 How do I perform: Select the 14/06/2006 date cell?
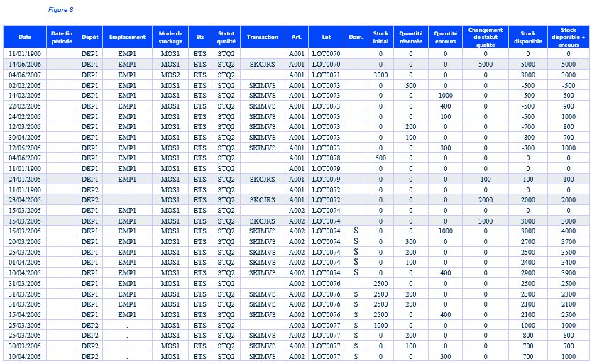coord(25,64)
